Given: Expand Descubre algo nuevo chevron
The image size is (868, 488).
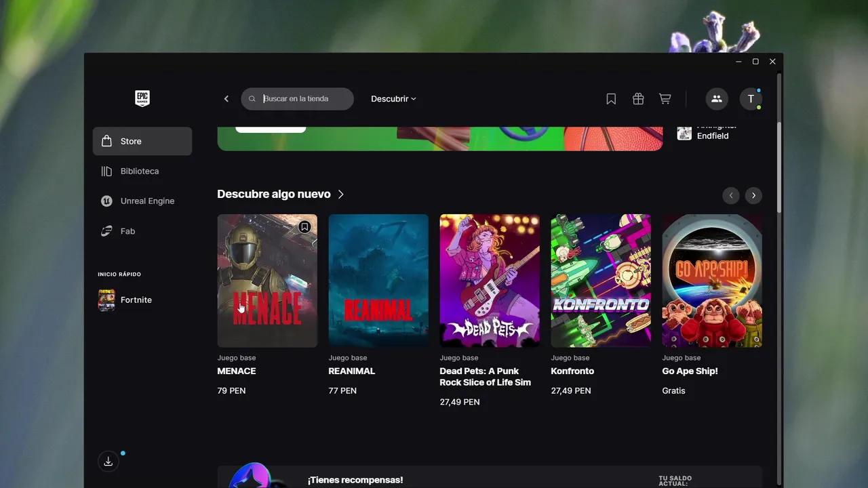Looking at the screenshot, I should click(x=341, y=195).
